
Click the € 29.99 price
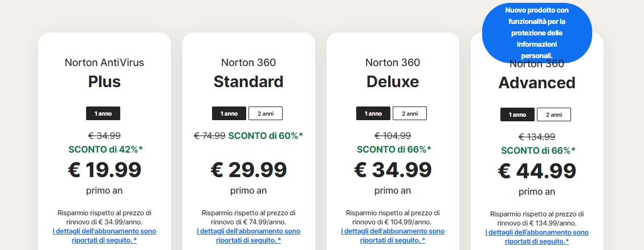tap(248, 169)
